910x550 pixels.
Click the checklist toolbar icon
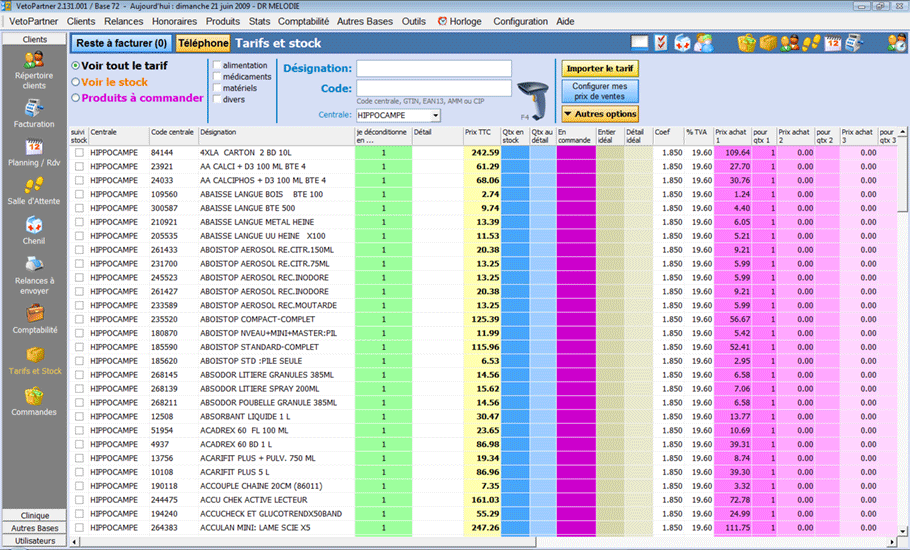(661, 42)
